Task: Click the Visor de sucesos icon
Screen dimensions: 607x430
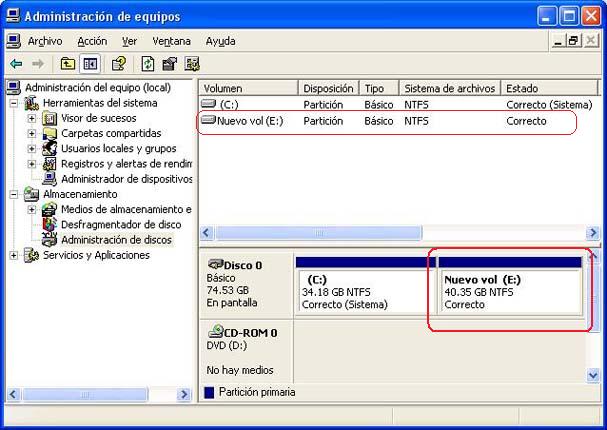Action: tap(49, 118)
